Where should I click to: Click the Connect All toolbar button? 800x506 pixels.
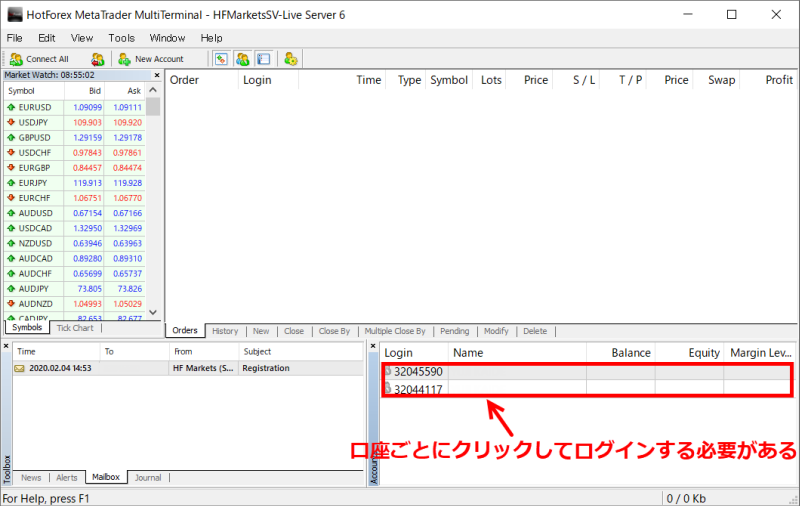pos(39,59)
